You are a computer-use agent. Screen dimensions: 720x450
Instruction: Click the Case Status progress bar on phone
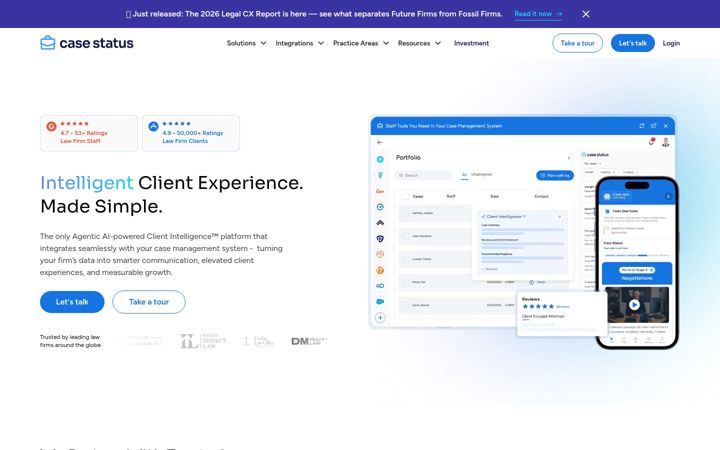tap(637, 255)
